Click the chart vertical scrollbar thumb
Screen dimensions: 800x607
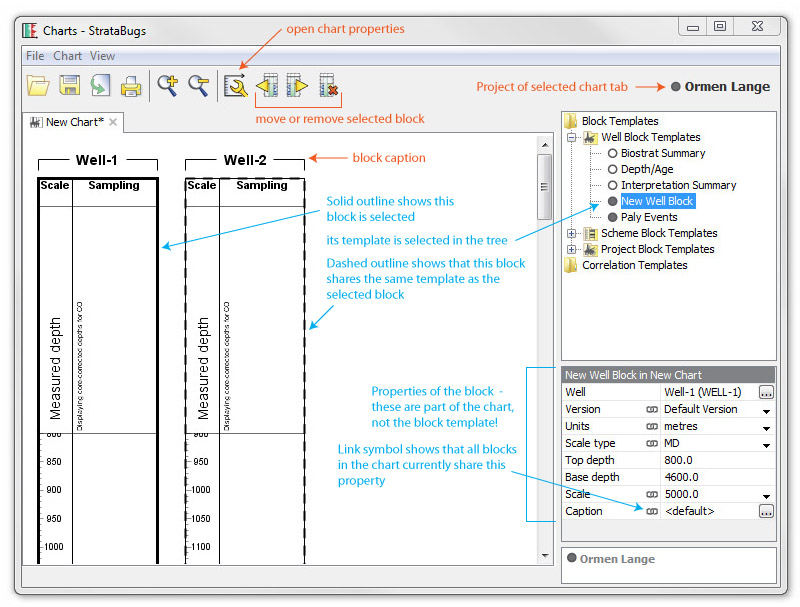(x=545, y=187)
